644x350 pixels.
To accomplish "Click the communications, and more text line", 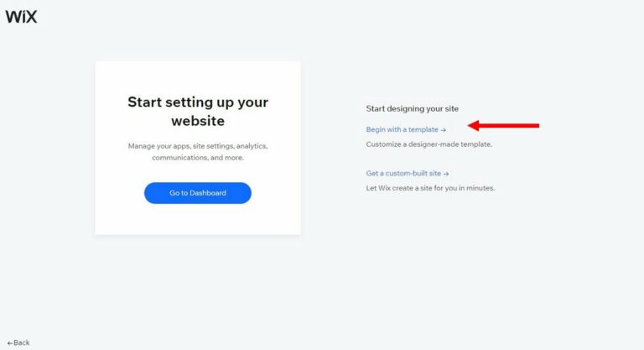I will click(x=198, y=158).
